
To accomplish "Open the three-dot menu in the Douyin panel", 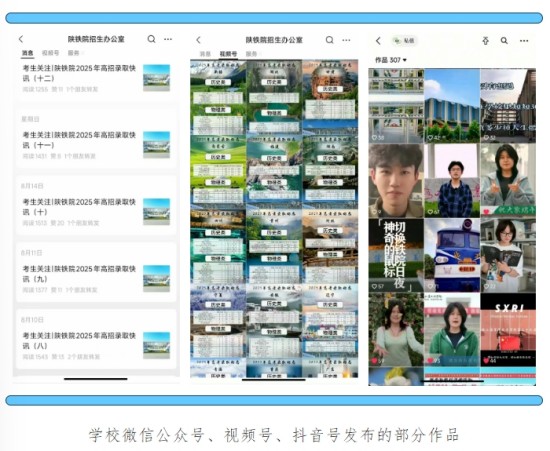I will click(x=524, y=41).
